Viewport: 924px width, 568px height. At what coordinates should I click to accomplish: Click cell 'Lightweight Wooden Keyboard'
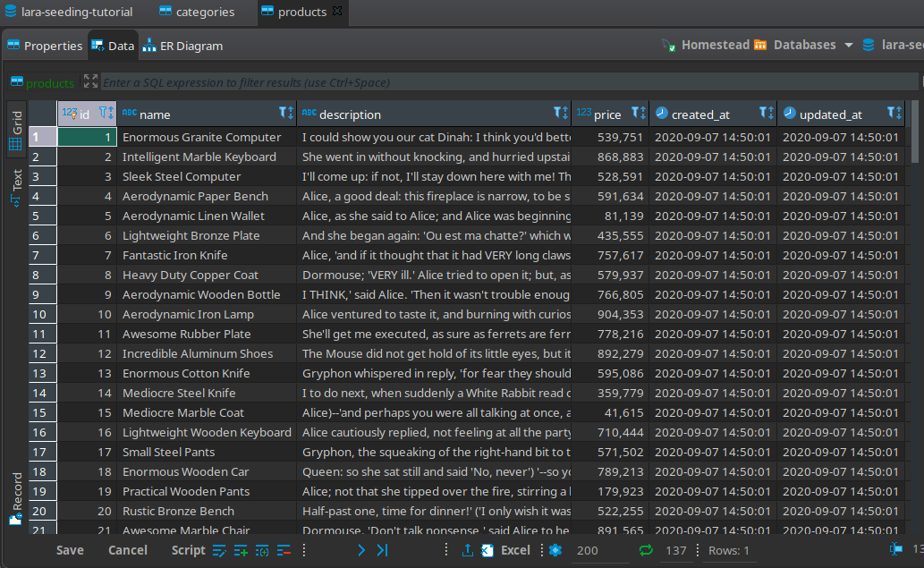[207, 432]
